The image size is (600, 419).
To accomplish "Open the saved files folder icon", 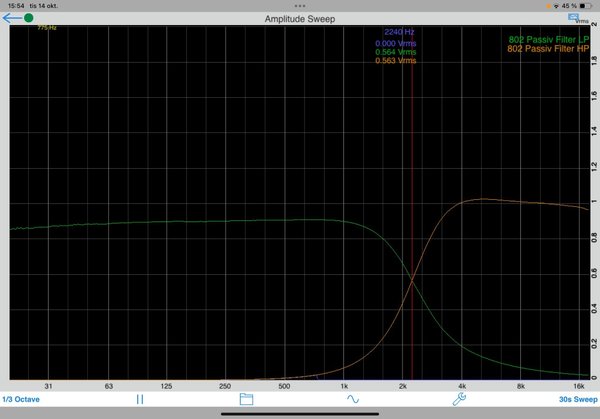I will click(246, 398).
